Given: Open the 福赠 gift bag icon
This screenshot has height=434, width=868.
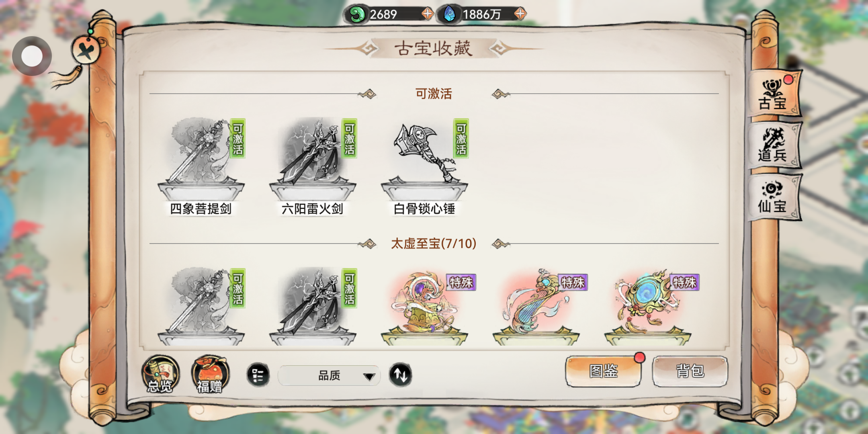Looking at the screenshot, I should click(x=210, y=374).
